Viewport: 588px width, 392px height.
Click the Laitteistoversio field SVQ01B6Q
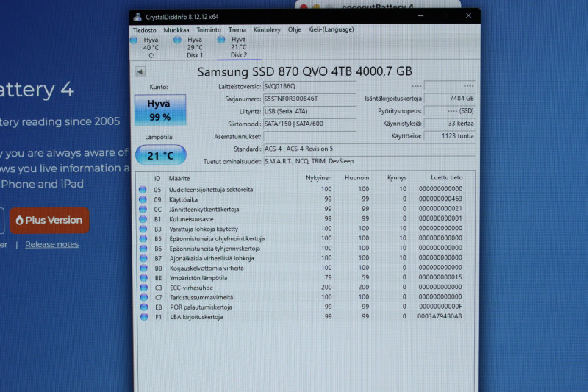coord(309,86)
